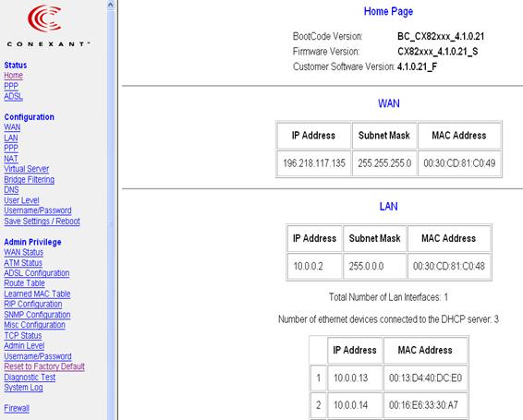The height and width of the screenshot is (420, 523).
Task: Go to WAN configuration
Action: click(x=12, y=127)
